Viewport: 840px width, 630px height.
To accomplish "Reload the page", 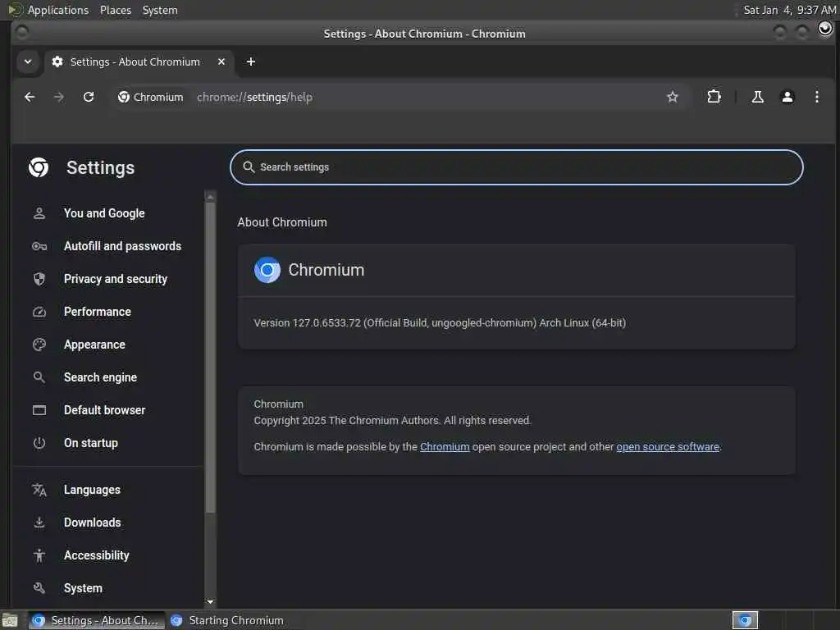I will 89,97.
